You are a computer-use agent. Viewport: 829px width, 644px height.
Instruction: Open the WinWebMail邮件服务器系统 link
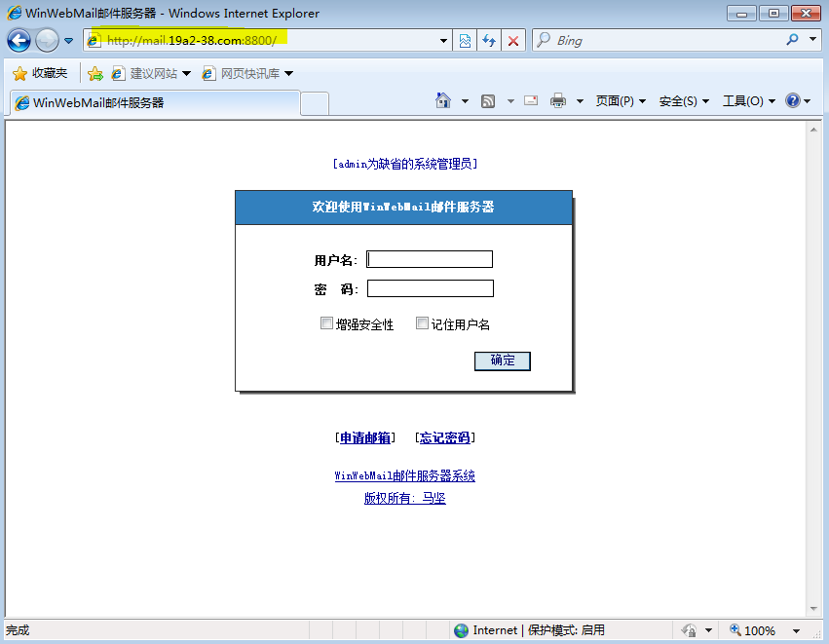coord(405,475)
